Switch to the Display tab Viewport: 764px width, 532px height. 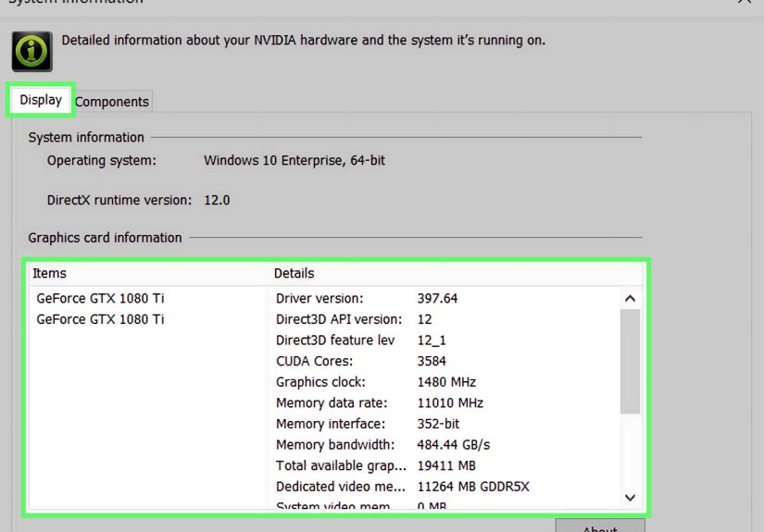pyautogui.click(x=41, y=100)
